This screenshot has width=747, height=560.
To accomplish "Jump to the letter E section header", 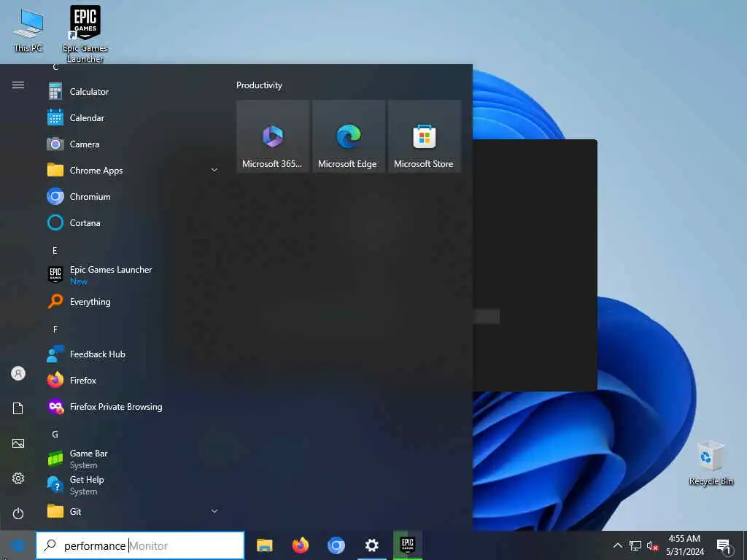I will pyautogui.click(x=55, y=251).
